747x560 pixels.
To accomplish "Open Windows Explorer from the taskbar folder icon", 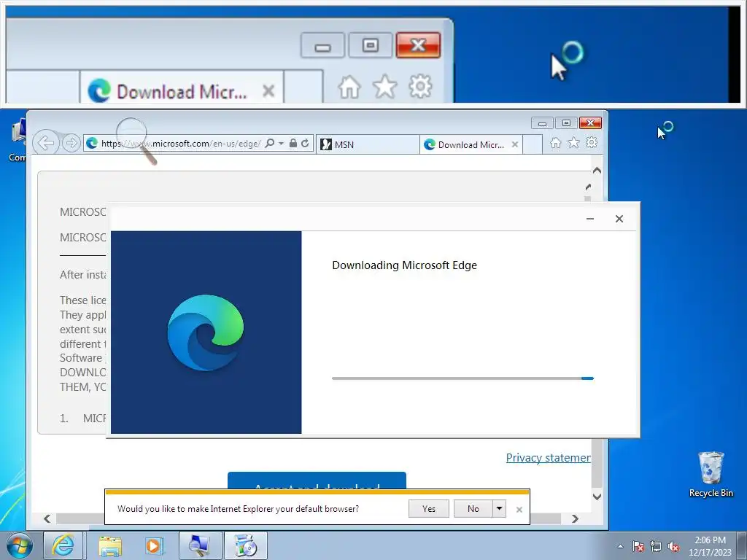I will click(x=110, y=545).
